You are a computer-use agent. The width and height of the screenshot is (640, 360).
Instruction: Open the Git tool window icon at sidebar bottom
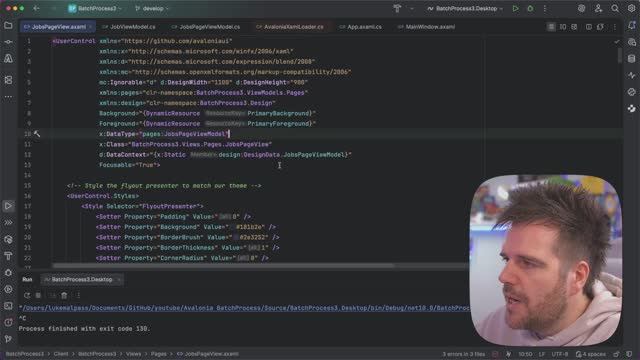[x=8, y=339]
